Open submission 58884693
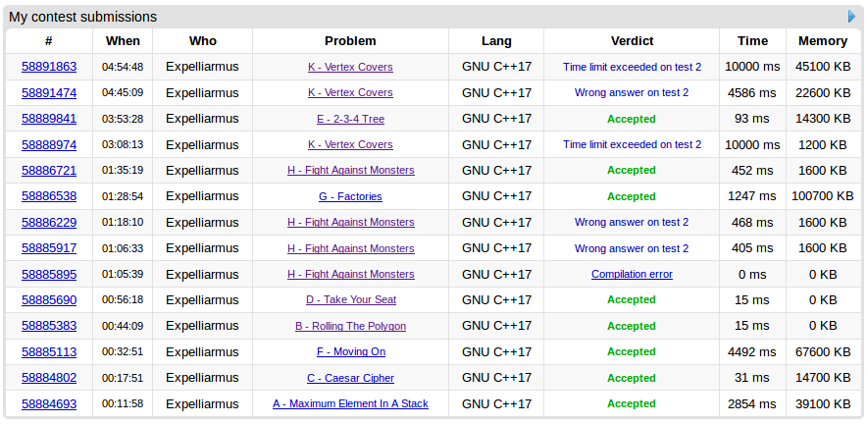The width and height of the screenshot is (868, 424). [49, 403]
